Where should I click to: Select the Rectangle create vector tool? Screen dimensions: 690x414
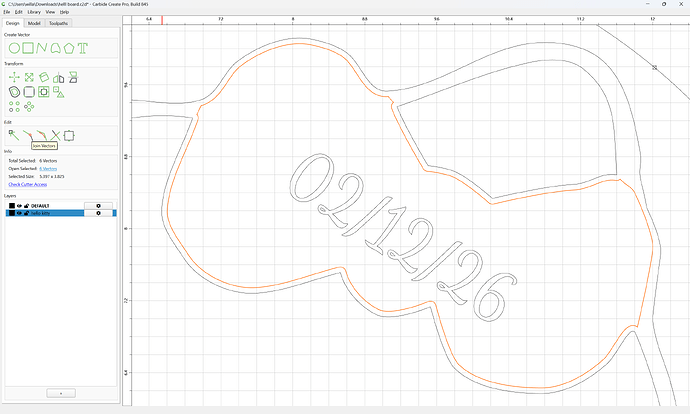pos(28,48)
